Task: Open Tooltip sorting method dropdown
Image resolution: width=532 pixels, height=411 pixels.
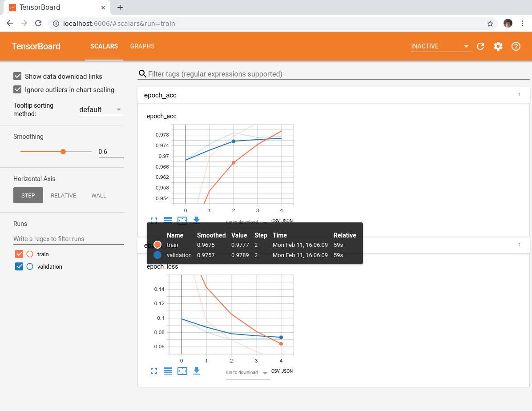Action: tap(101, 109)
